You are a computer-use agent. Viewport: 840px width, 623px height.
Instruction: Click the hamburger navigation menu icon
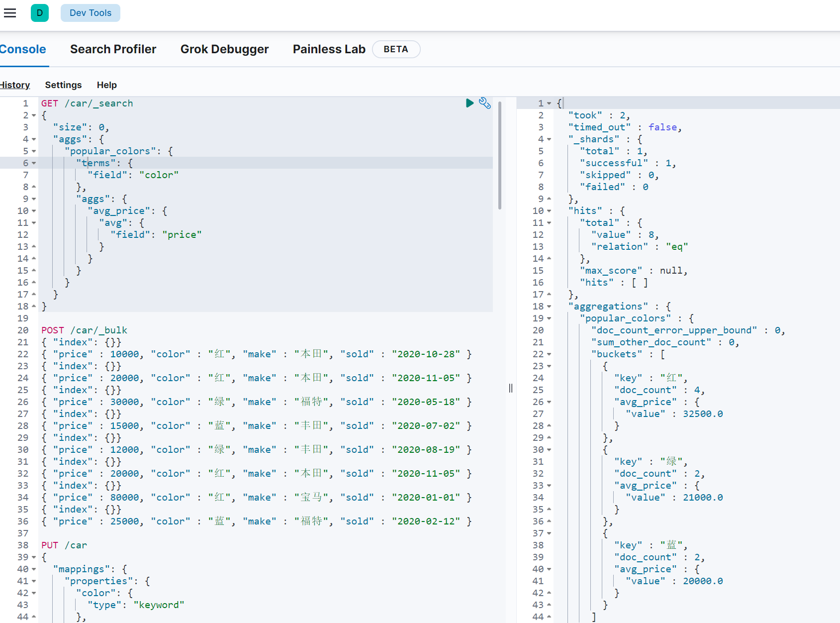tap(10, 13)
